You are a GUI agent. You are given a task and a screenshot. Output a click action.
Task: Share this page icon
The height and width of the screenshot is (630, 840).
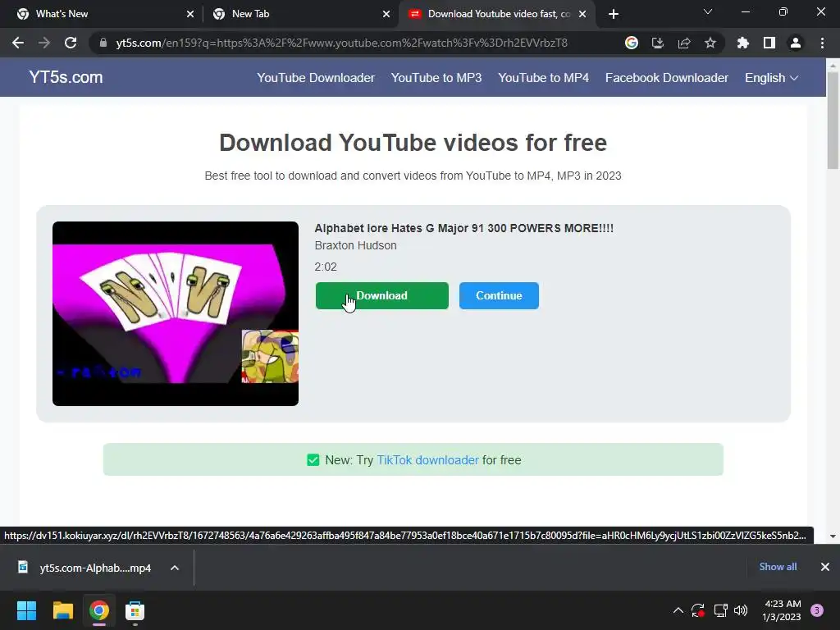pos(684,43)
